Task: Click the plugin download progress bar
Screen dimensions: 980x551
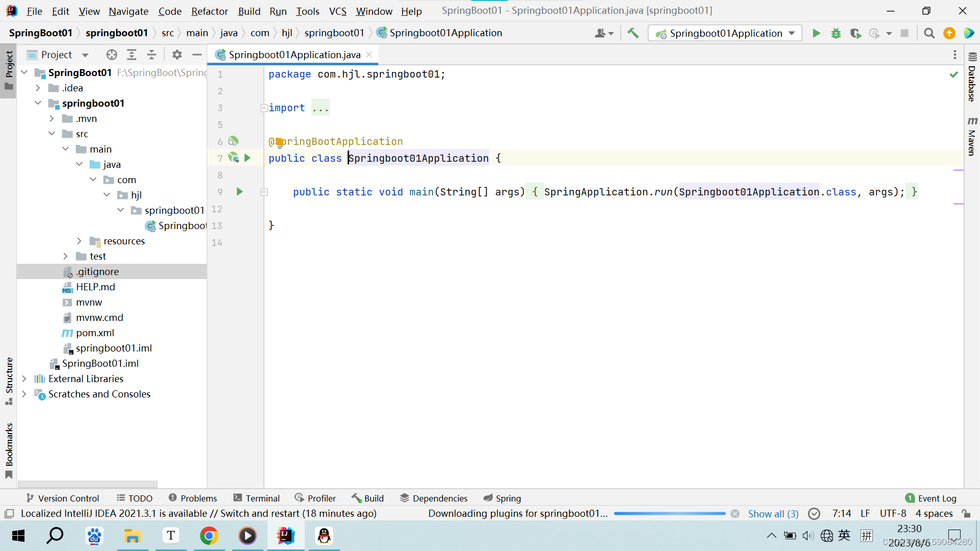Action: click(x=669, y=514)
